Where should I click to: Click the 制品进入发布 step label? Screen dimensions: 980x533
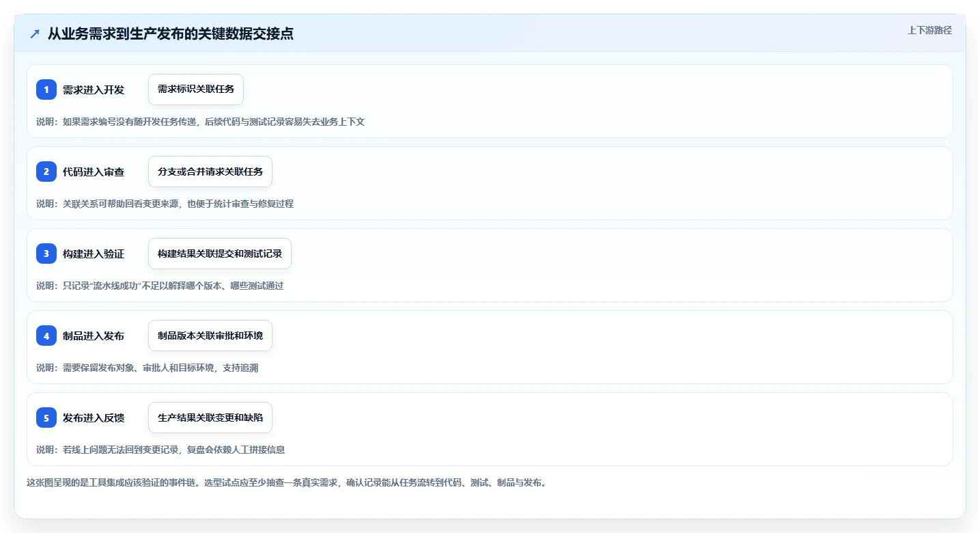coord(94,336)
